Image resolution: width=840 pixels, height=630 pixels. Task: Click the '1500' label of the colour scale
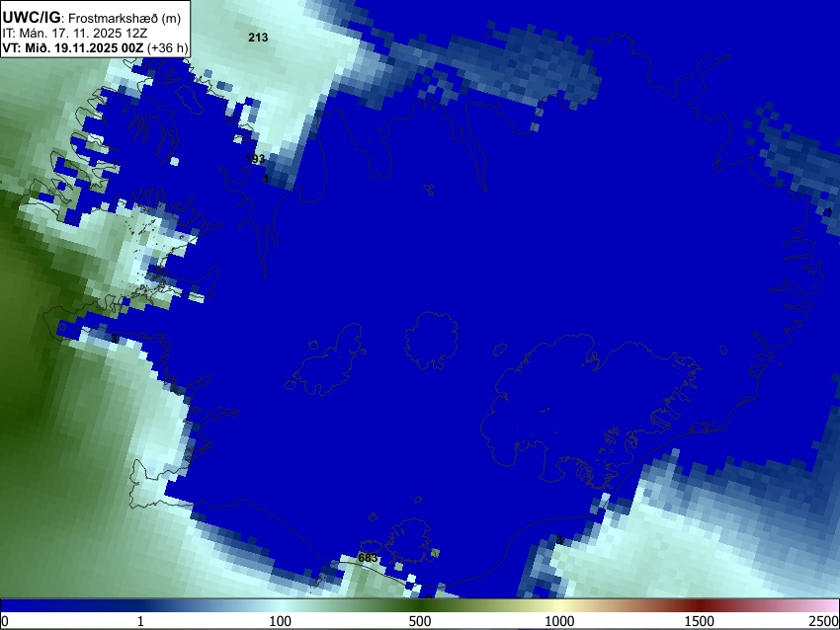[699, 621]
